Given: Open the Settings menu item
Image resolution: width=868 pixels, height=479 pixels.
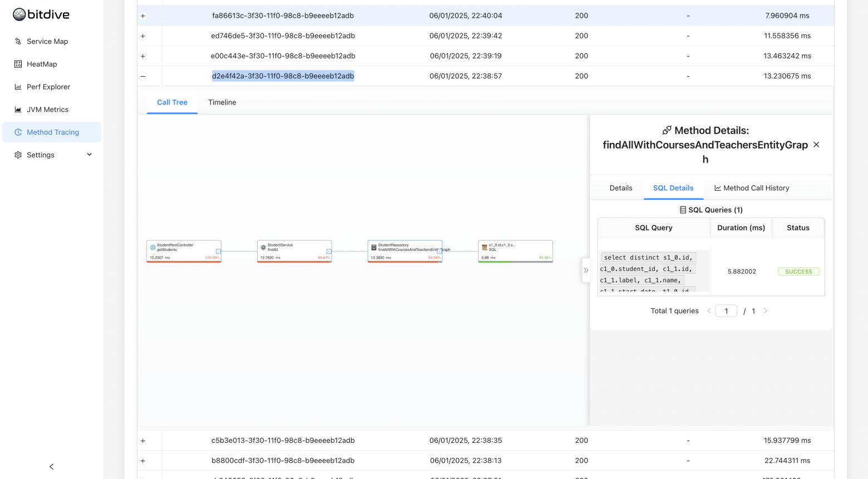Looking at the screenshot, I should click(52, 155).
